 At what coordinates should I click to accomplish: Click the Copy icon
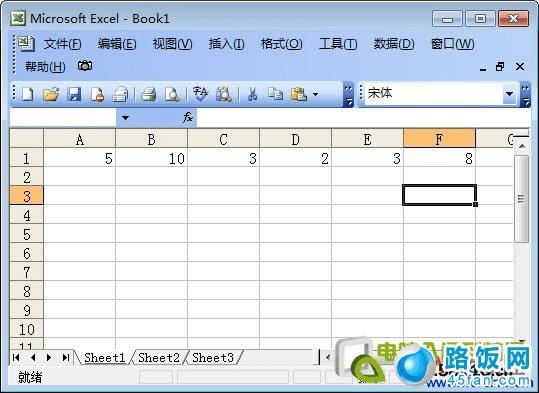tap(275, 94)
